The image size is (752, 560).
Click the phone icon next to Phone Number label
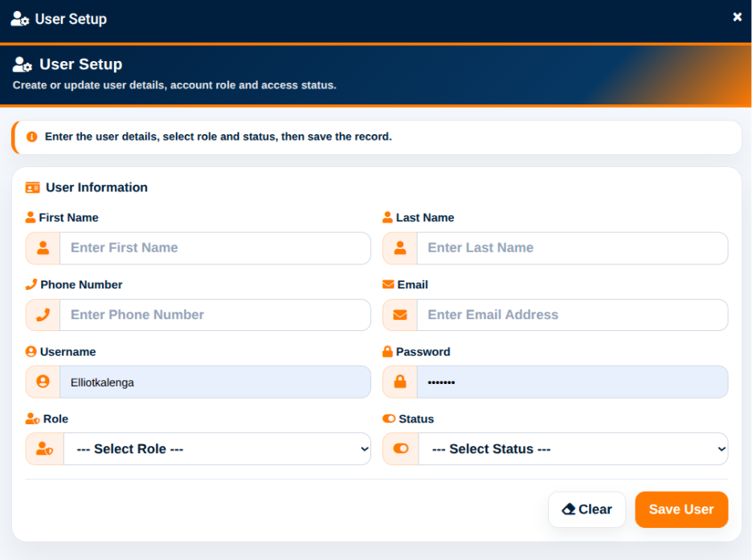coord(31,284)
